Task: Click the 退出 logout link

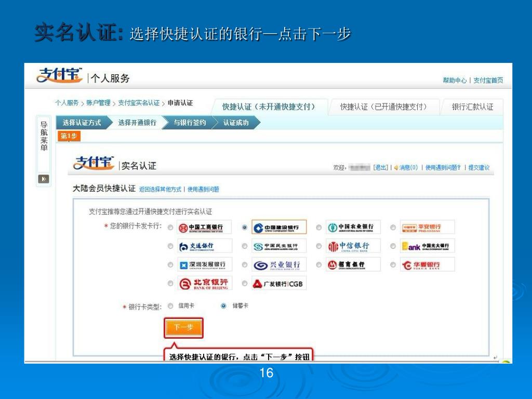Action: tap(381, 168)
